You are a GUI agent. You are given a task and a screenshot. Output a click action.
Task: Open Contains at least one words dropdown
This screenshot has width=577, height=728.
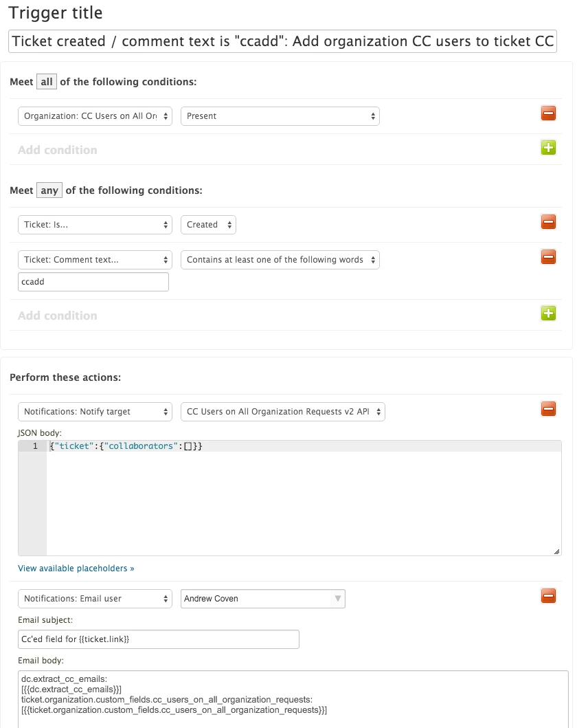click(x=280, y=260)
